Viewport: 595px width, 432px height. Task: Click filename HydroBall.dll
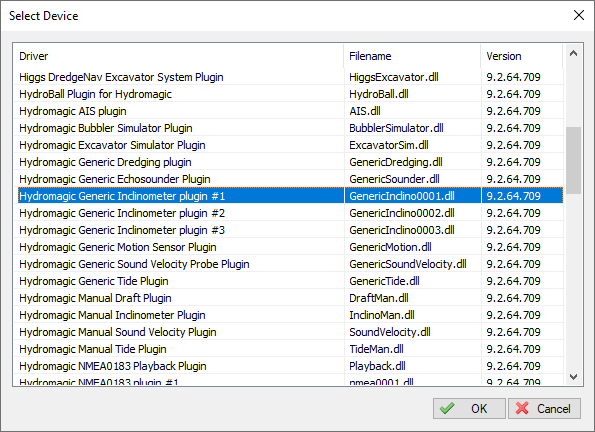pyautogui.click(x=379, y=94)
